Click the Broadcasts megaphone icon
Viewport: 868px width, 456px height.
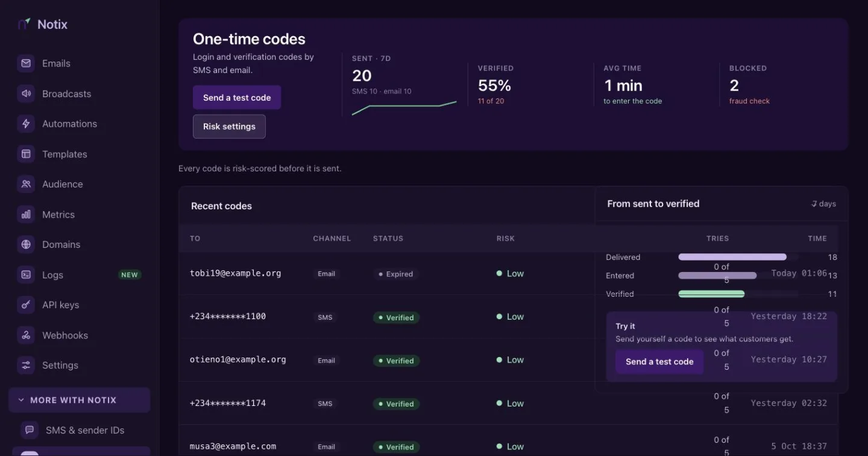point(26,93)
